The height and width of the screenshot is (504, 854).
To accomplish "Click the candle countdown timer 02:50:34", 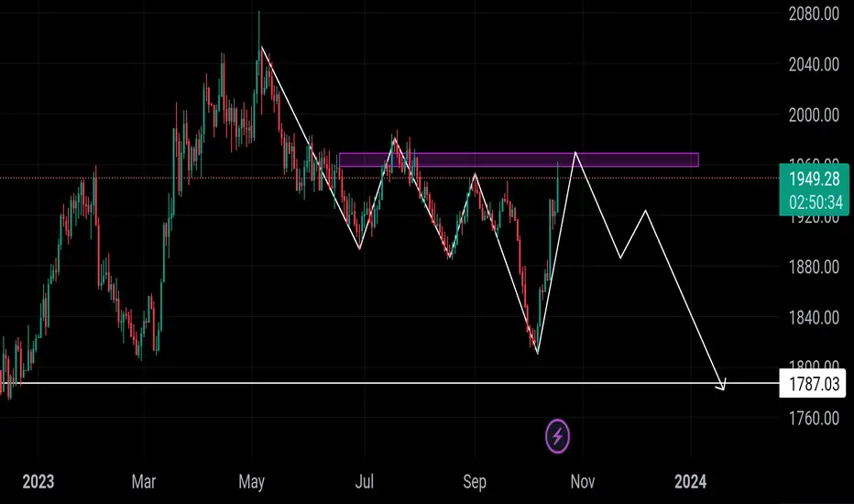I will pyautogui.click(x=816, y=203).
